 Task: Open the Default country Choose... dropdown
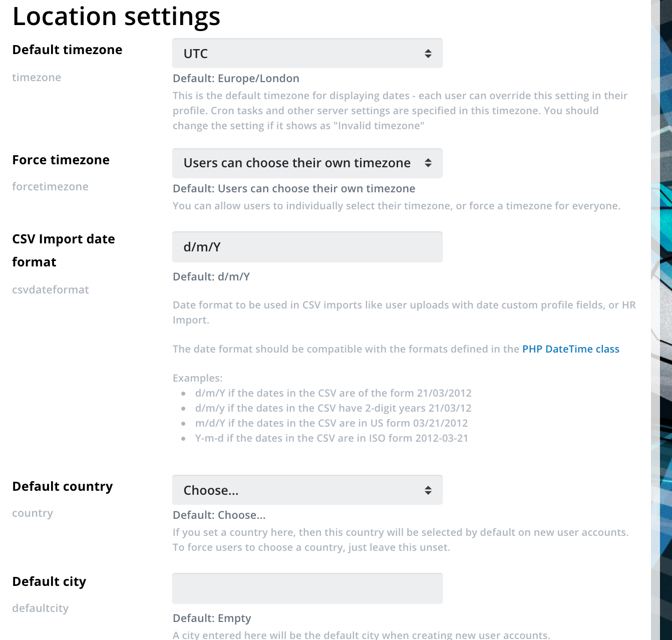(x=307, y=490)
